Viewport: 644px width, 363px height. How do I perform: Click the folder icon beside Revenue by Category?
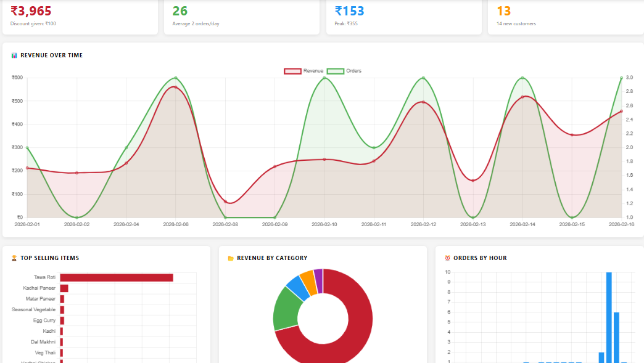tap(231, 258)
